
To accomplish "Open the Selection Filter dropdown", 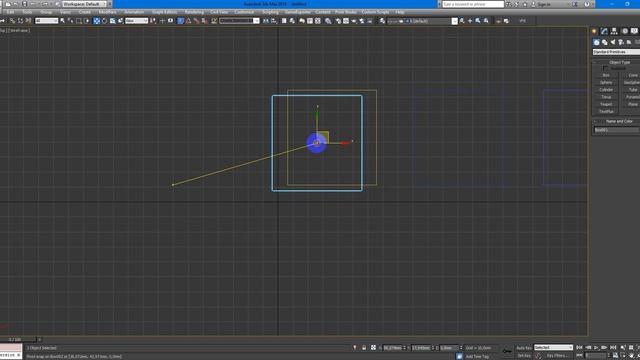I will pyautogui.click(x=47, y=21).
